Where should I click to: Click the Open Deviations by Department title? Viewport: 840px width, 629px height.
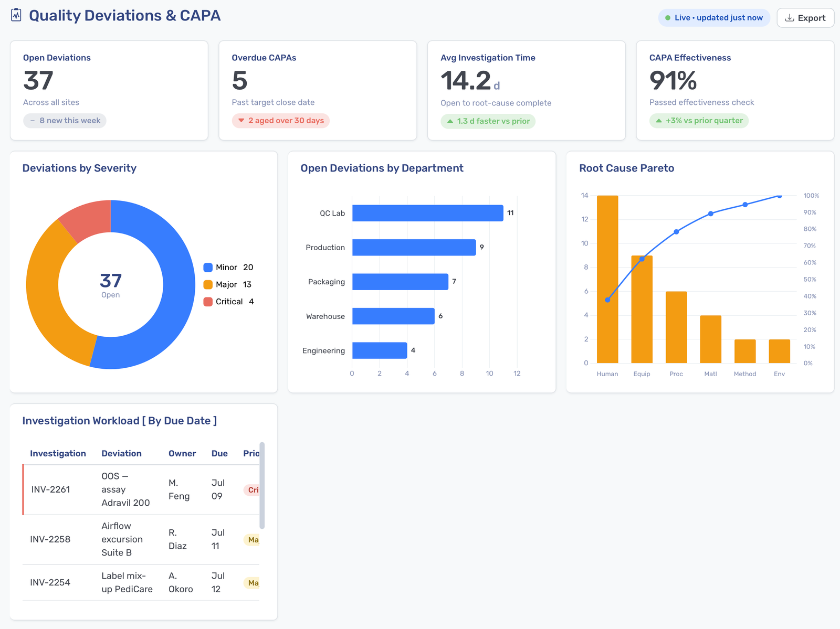pos(382,168)
